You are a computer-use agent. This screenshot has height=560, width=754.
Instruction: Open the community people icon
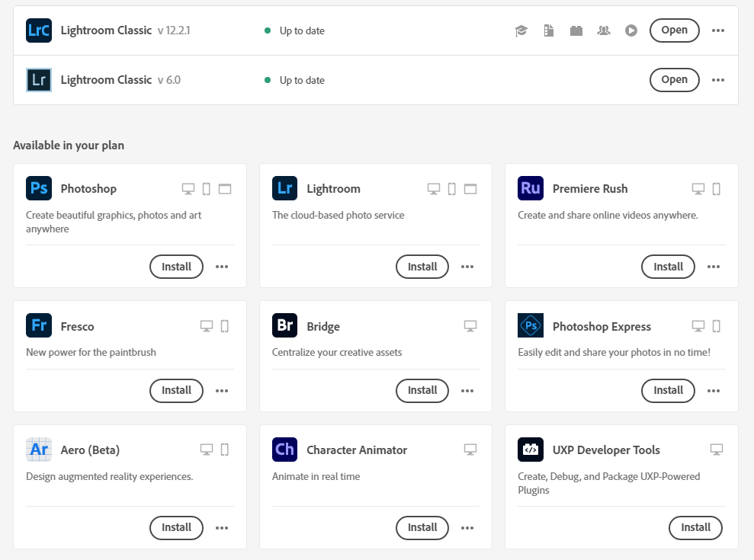[604, 30]
